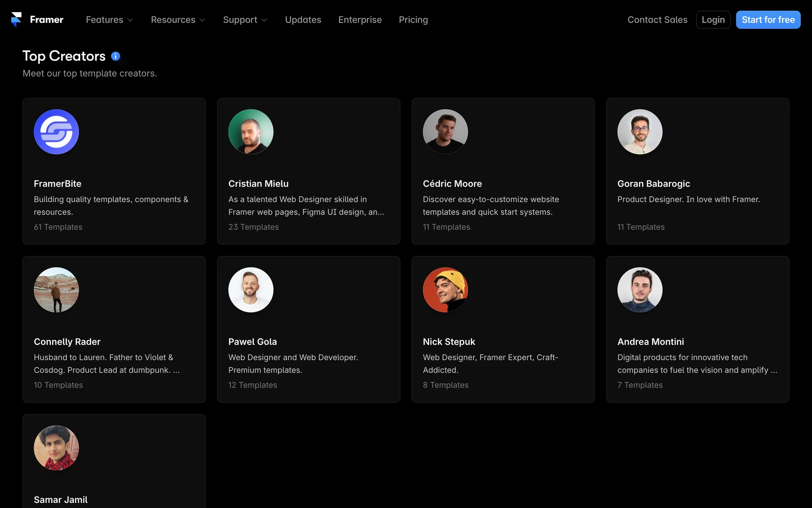This screenshot has height=508, width=812.
Task: Open the Enterprise nav link
Action: (360, 20)
